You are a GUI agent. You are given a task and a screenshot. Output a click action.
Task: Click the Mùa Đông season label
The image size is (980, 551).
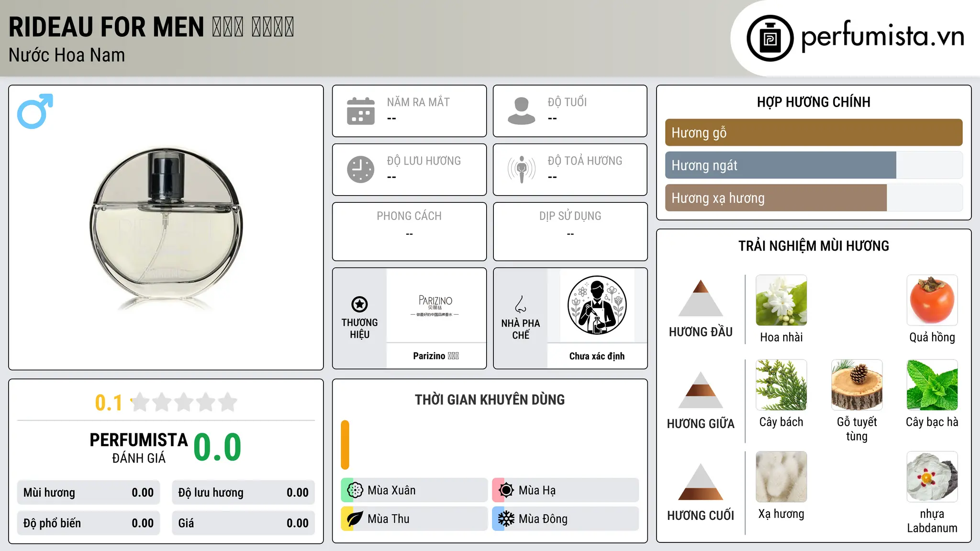click(x=543, y=519)
